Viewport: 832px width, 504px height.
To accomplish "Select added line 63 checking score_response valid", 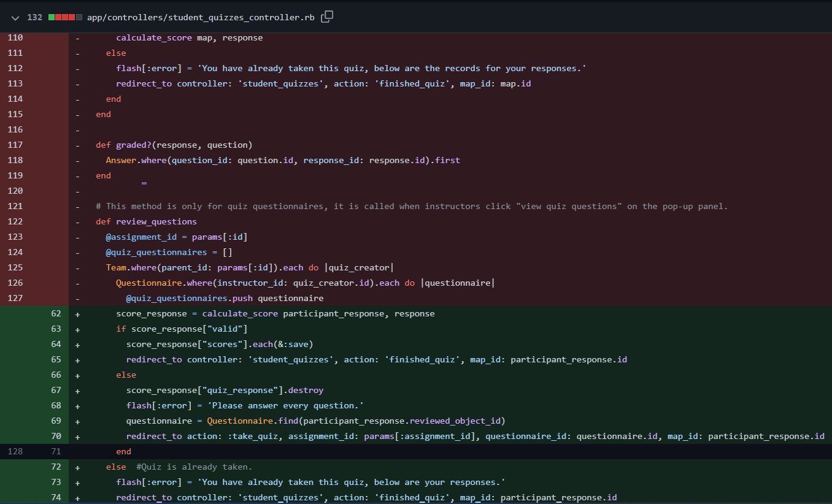I will (x=55, y=329).
